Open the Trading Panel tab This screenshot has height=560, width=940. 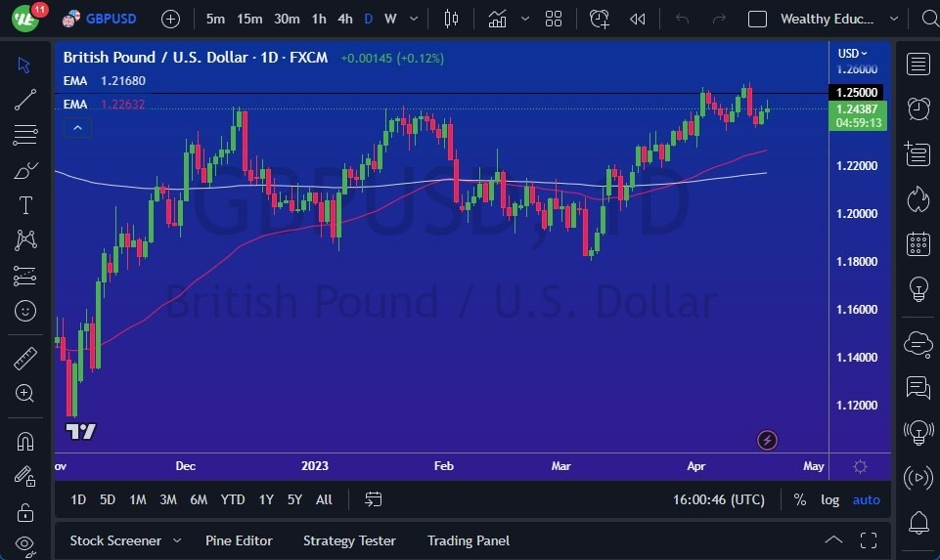point(469,540)
